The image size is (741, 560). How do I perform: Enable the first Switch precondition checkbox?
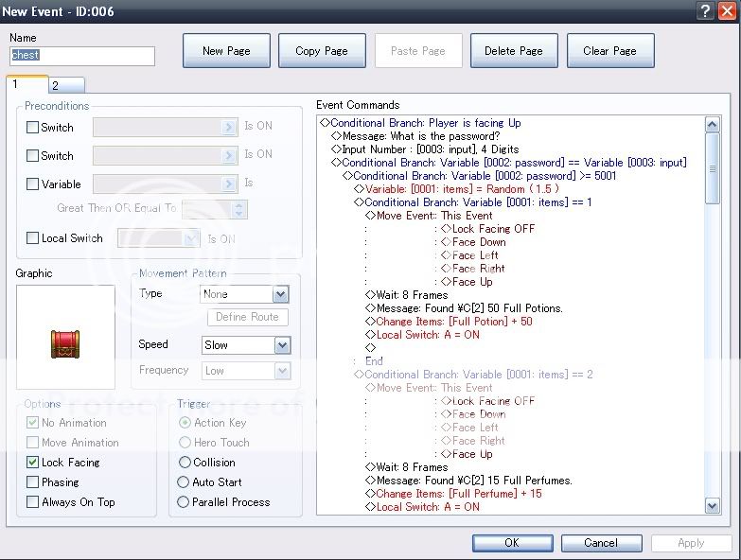tap(33, 128)
